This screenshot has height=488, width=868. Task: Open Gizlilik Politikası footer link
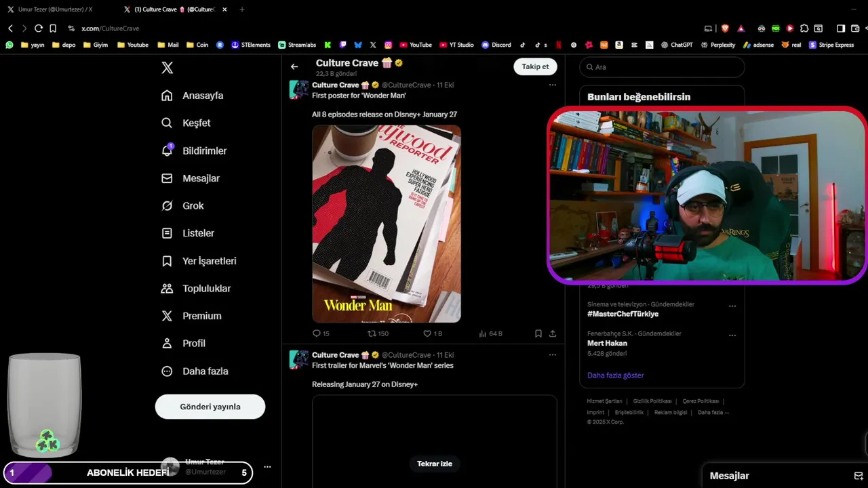coord(652,401)
